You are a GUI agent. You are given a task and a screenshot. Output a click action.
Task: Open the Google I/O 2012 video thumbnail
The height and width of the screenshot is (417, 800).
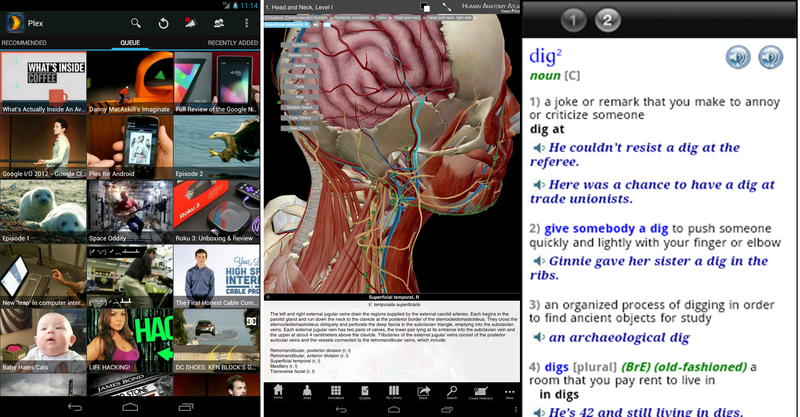(x=43, y=147)
